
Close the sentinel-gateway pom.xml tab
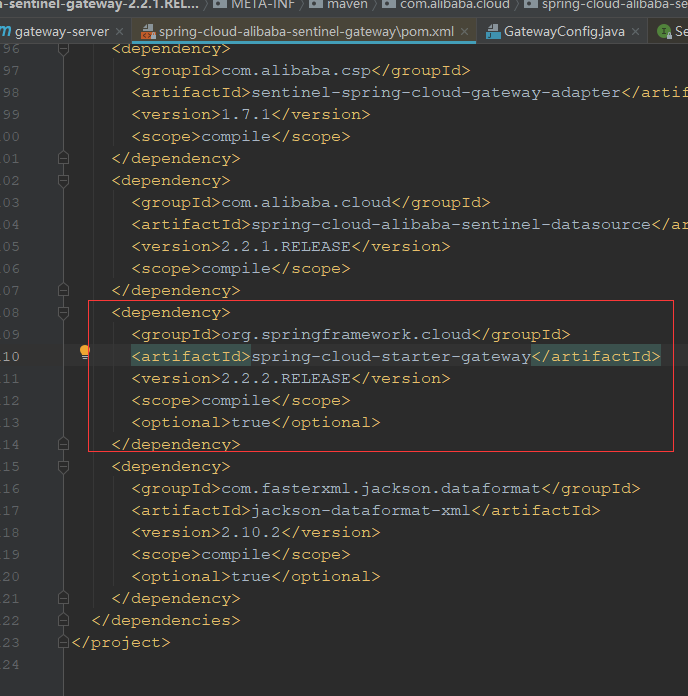464,32
